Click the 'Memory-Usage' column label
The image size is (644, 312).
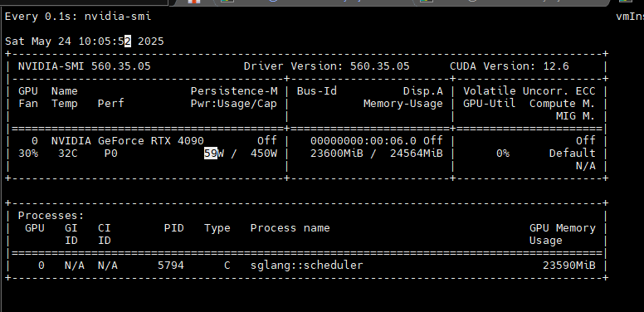[x=403, y=104]
